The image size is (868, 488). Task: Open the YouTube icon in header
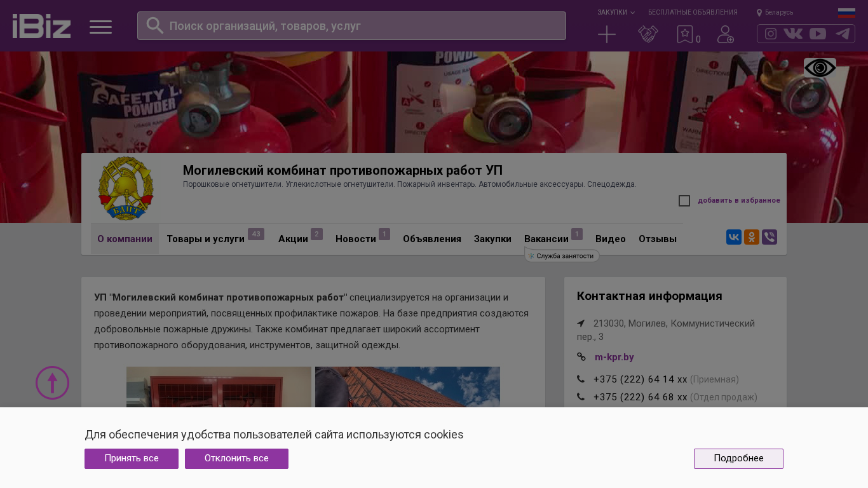[x=818, y=34]
